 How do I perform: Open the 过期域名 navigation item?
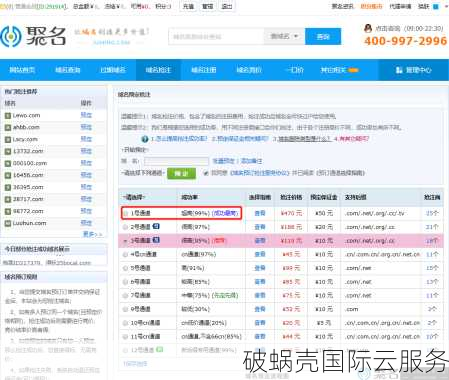pos(113,70)
